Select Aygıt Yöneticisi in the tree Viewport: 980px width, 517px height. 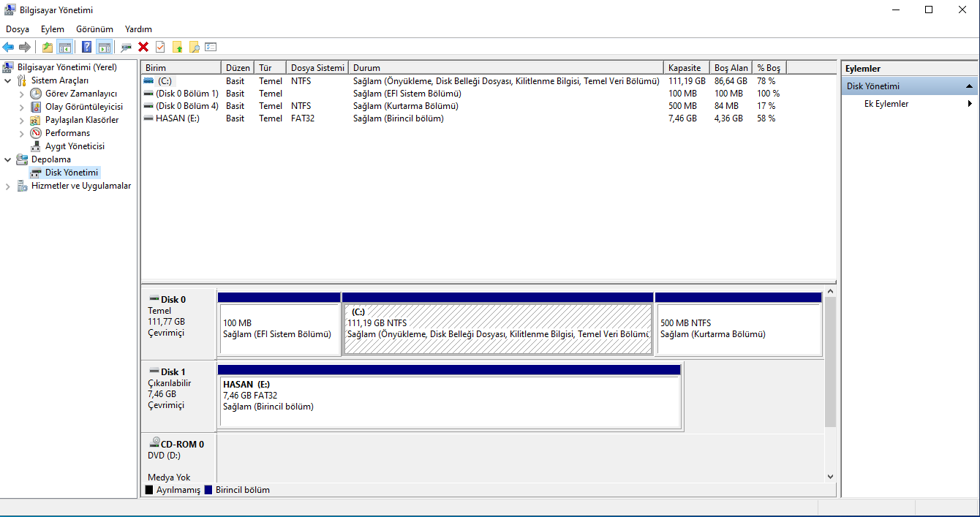[75, 146]
